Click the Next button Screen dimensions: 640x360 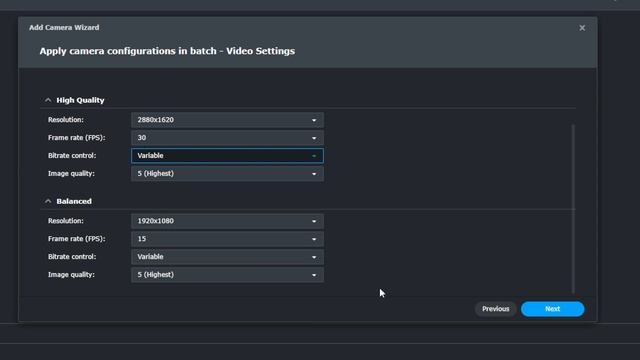click(x=552, y=309)
